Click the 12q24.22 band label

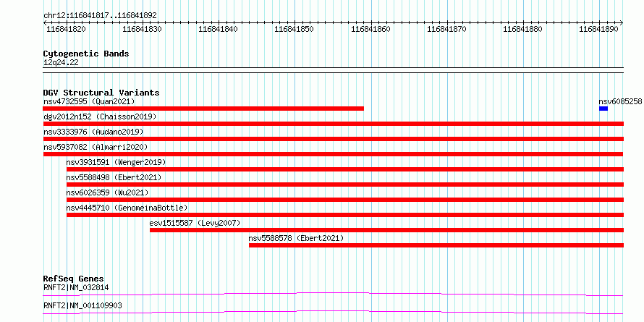61,63
